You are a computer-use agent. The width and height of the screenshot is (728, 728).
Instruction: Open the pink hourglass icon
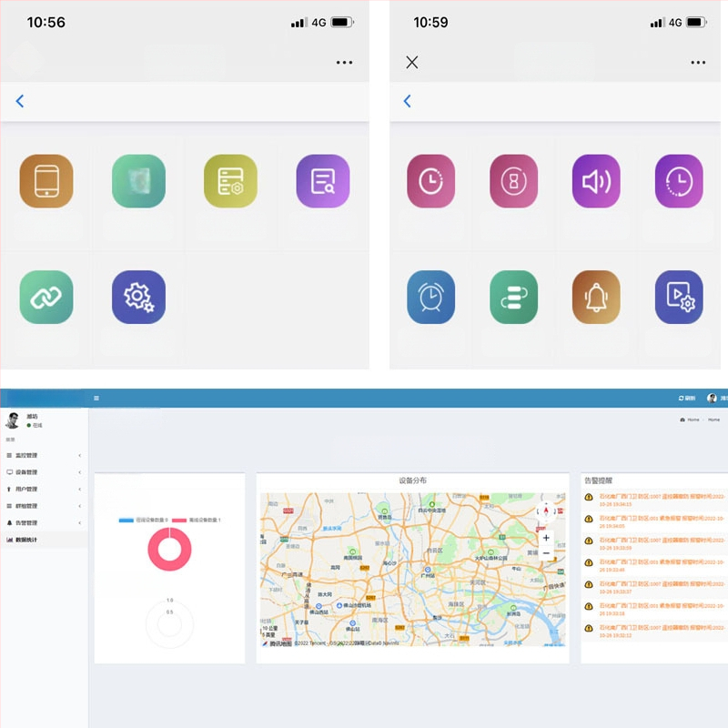[514, 181]
